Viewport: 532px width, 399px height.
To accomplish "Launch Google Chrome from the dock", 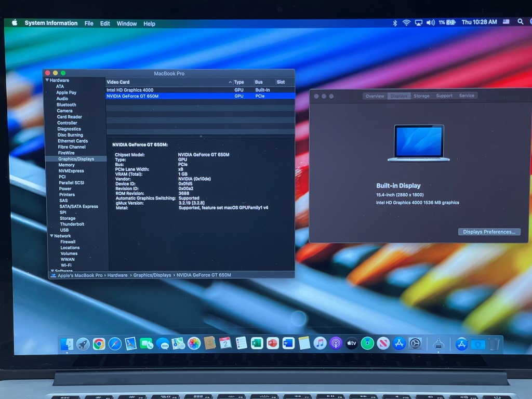I will pos(99,344).
